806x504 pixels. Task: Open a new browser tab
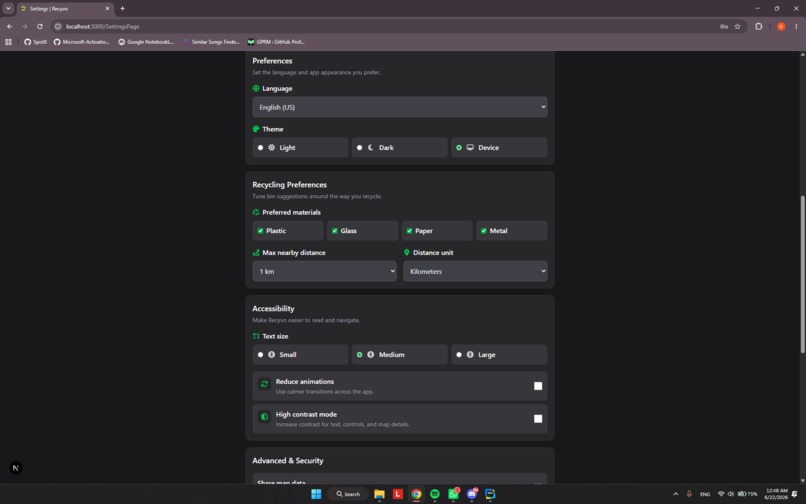(x=122, y=8)
